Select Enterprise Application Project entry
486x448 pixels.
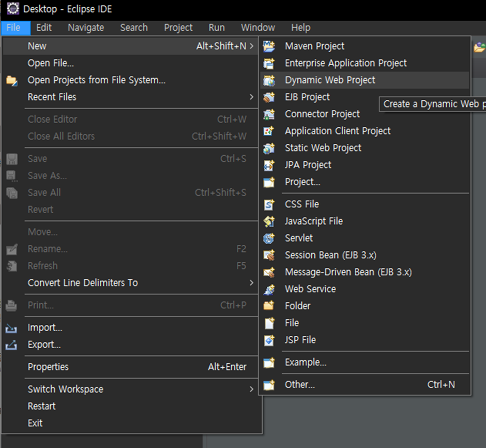click(x=365, y=63)
